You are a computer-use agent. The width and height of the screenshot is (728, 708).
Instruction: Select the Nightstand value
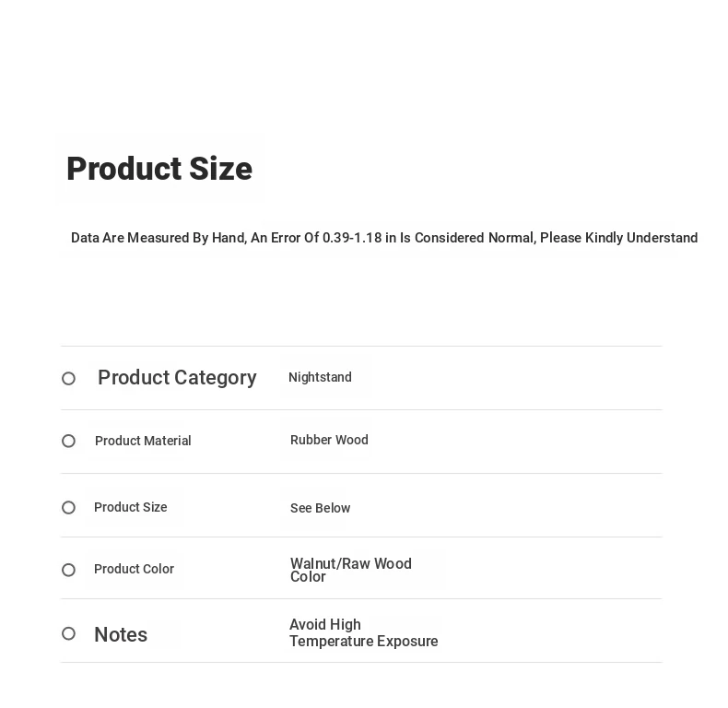coord(320,377)
